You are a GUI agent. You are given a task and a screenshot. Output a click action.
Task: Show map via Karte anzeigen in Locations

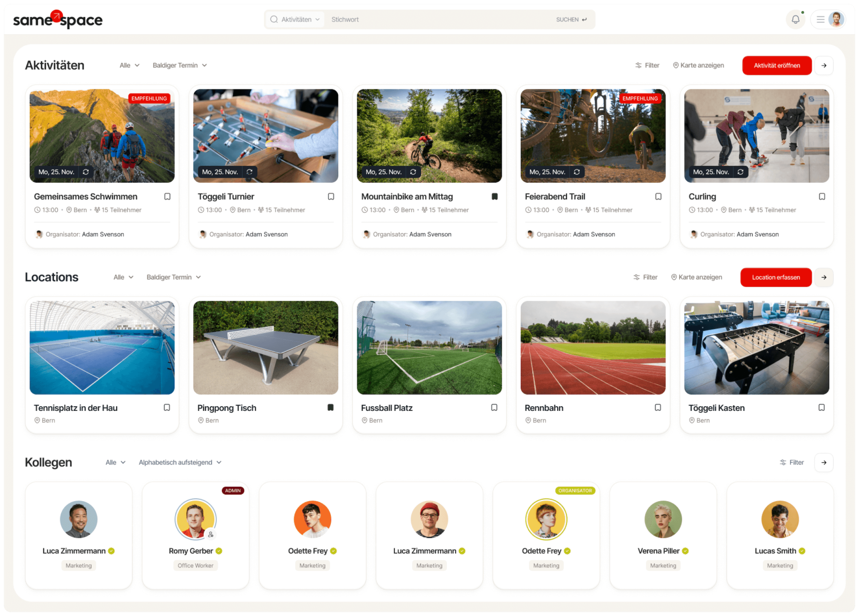(697, 277)
